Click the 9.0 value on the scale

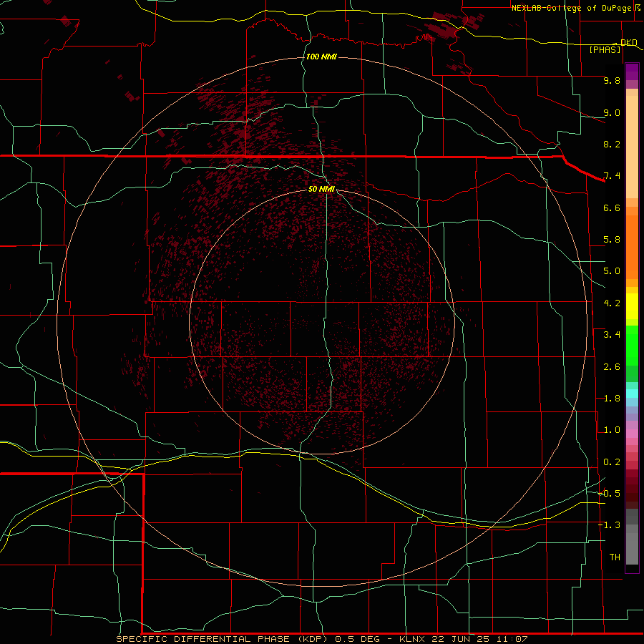tap(612, 112)
